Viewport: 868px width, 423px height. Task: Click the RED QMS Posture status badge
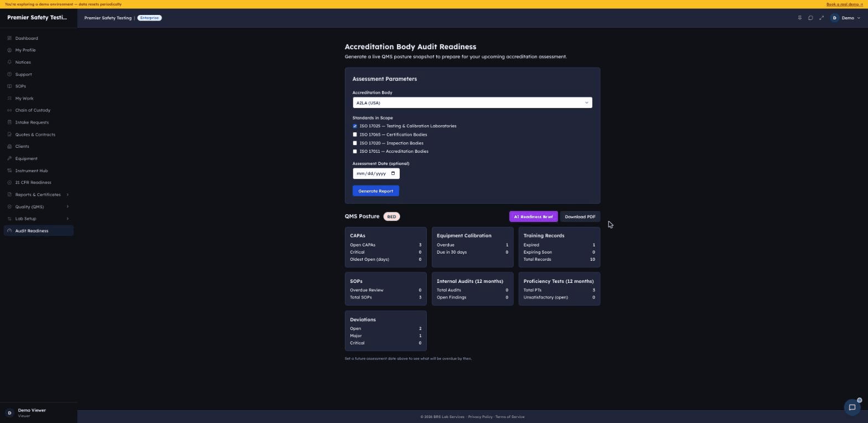(391, 216)
